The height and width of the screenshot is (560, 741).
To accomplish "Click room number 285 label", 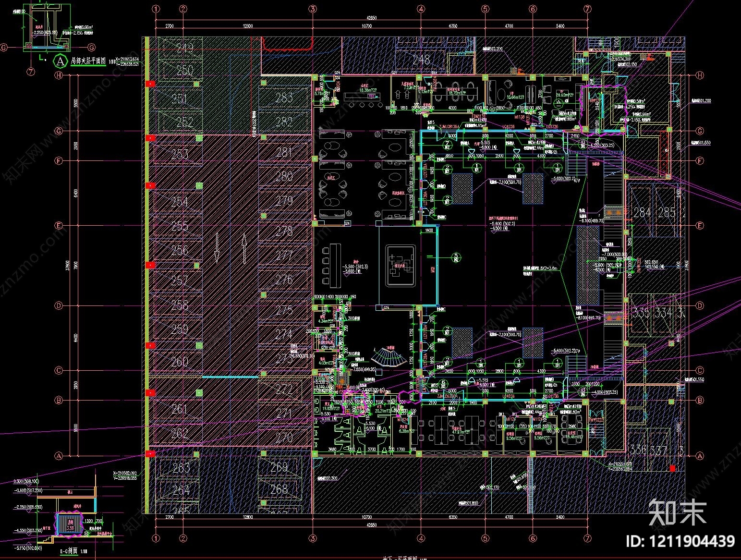I will click(x=668, y=211).
